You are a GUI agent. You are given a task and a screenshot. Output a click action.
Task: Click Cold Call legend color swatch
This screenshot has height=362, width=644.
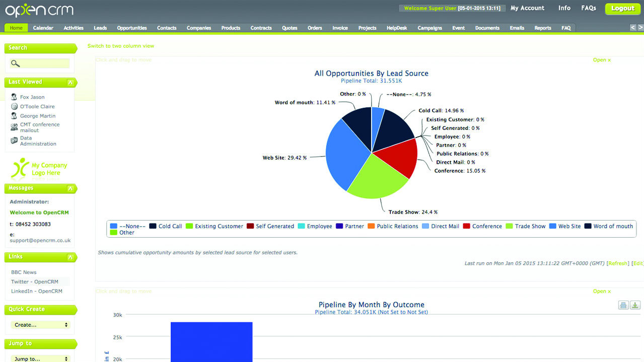153,226
